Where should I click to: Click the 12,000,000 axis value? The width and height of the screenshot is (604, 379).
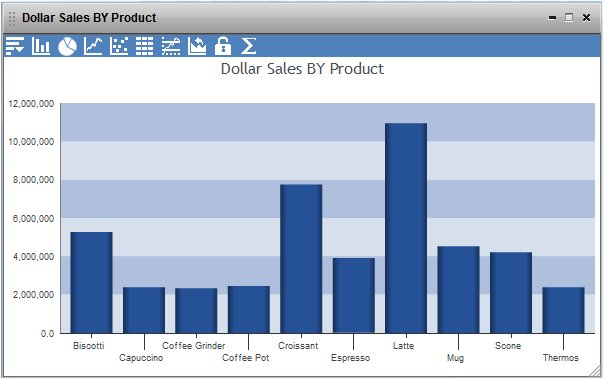point(31,104)
